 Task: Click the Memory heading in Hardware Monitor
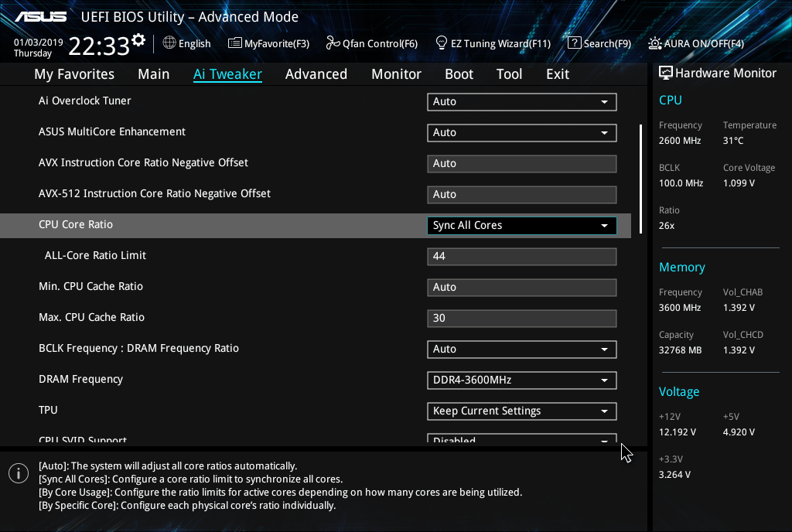(x=682, y=268)
